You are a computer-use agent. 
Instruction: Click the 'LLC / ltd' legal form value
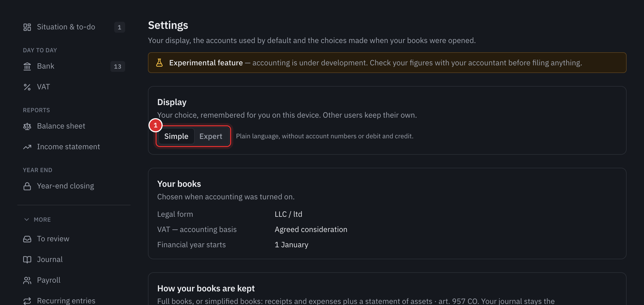288,214
